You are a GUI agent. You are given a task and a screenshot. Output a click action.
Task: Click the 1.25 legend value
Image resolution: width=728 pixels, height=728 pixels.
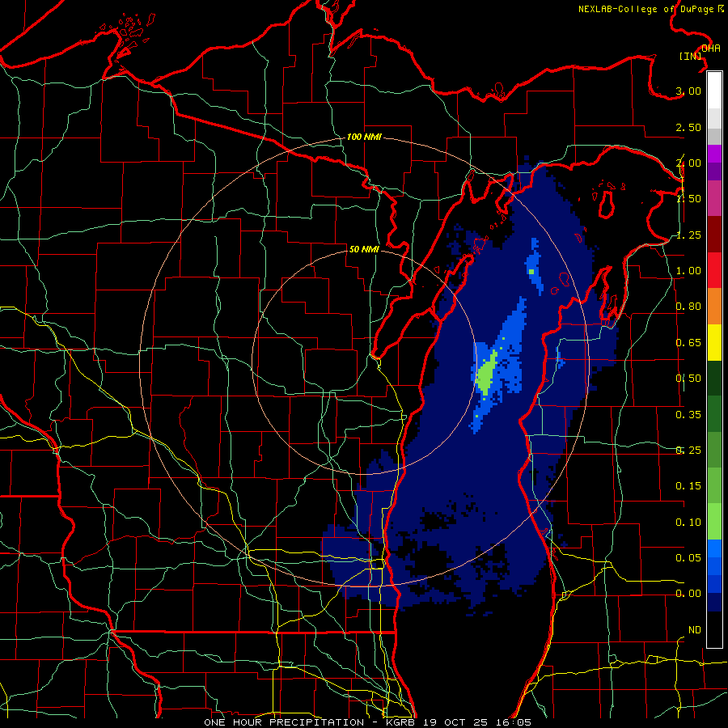click(688, 235)
